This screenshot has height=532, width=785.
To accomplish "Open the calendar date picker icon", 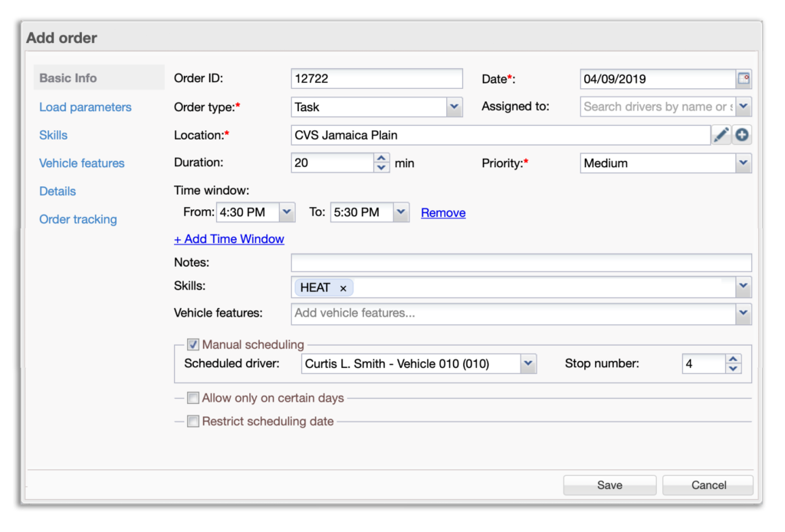I will (743, 79).
